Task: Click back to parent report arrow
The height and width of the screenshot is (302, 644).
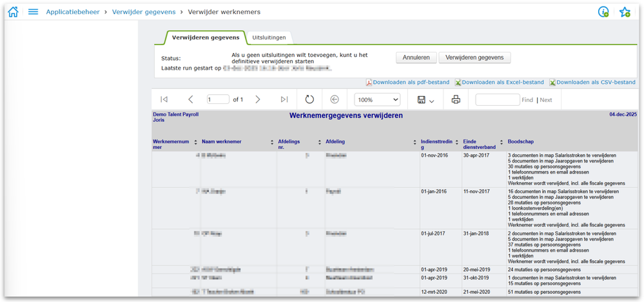Action: 335,99
